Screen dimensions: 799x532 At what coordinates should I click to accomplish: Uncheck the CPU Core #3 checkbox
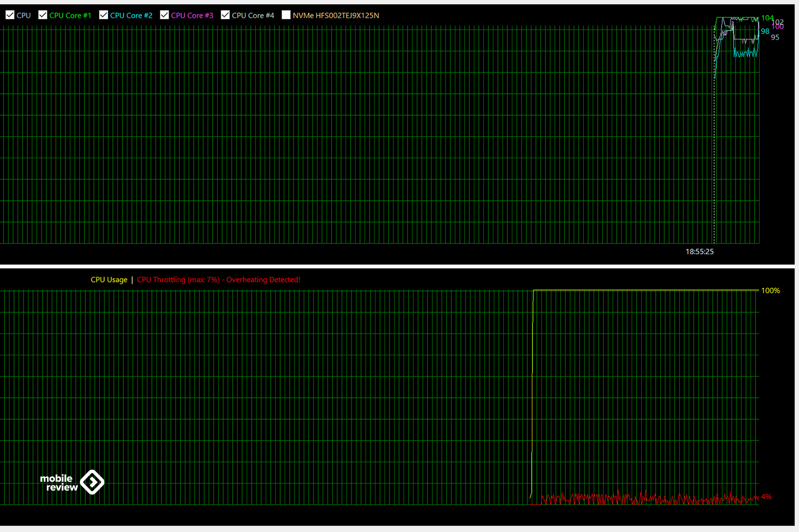(x=164, y=15)
